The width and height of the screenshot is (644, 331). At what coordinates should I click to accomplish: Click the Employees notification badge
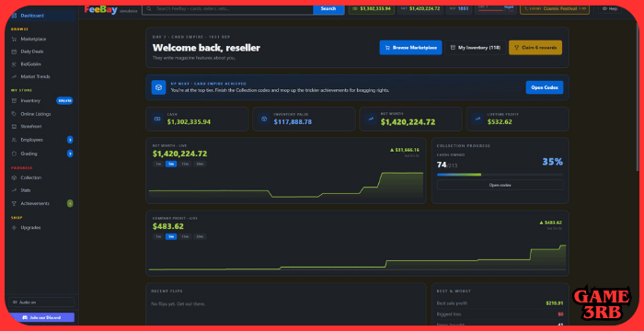[70, 140]
